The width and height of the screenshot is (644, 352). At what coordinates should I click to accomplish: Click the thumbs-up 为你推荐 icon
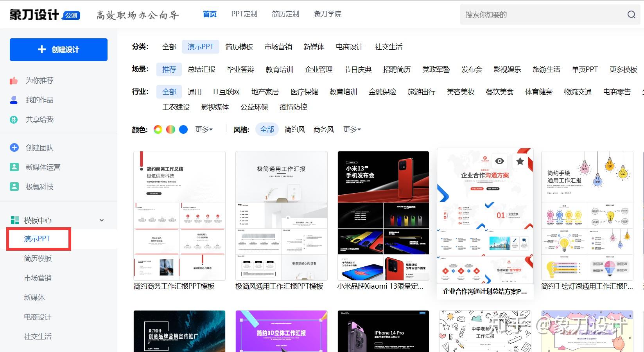(14, 81)
